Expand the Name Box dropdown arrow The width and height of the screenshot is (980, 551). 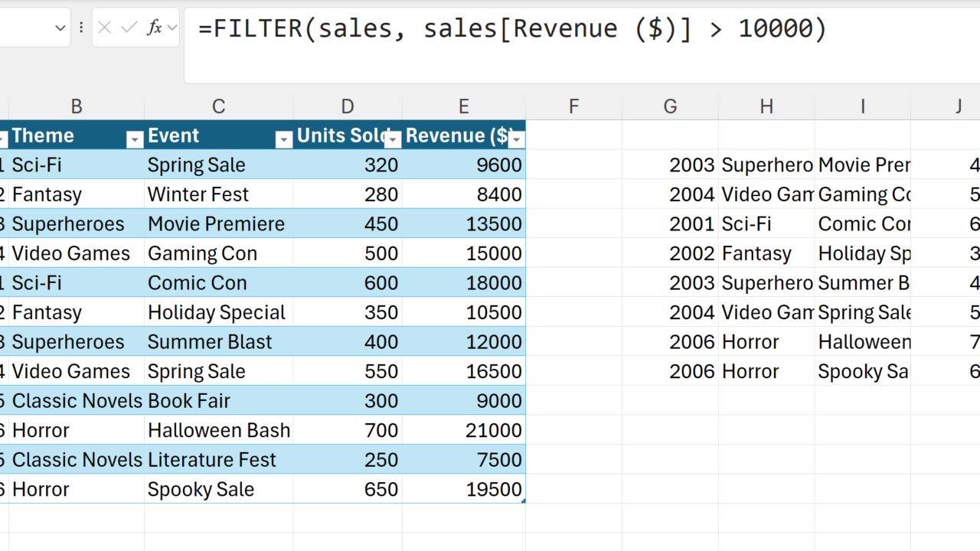tap(60, 28)
